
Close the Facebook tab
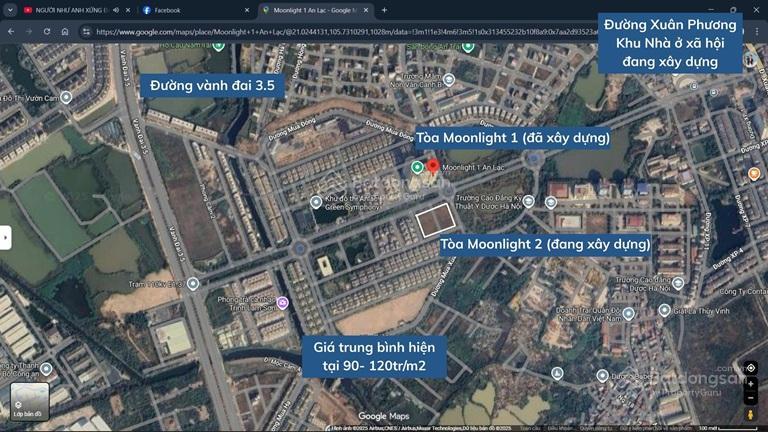[x=245, y=10]
